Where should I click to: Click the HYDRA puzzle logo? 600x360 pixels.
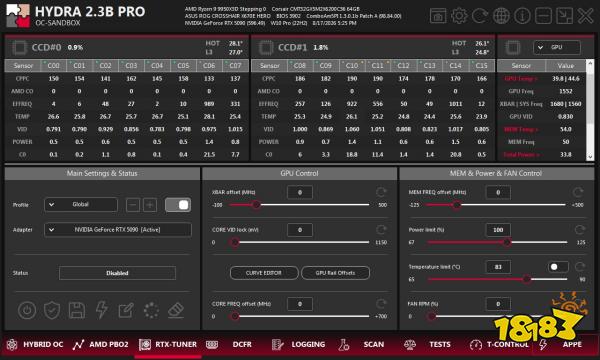[x=18, y=16]
